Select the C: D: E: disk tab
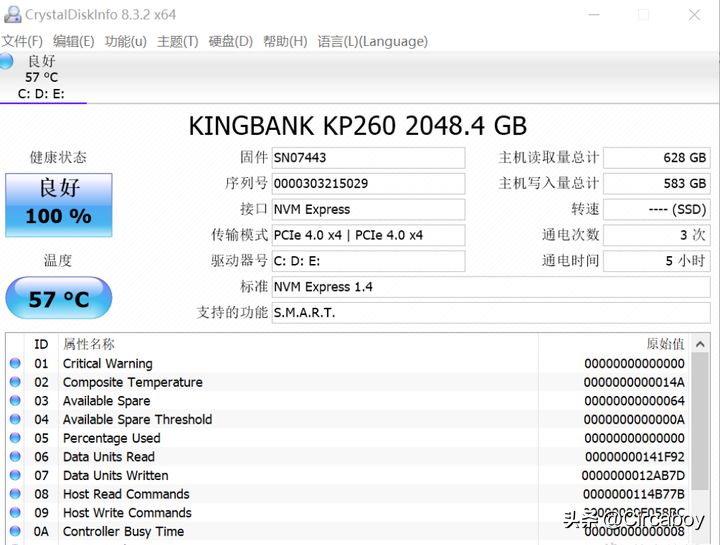 pos(43,93)
